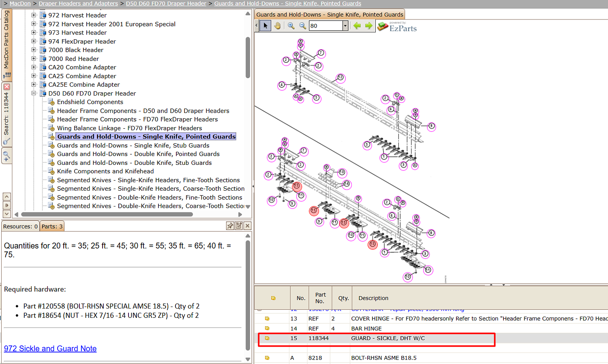608x364 pixels.
Task: Expand the 974 FlexDraper Header node
Action: click(34, 41)
